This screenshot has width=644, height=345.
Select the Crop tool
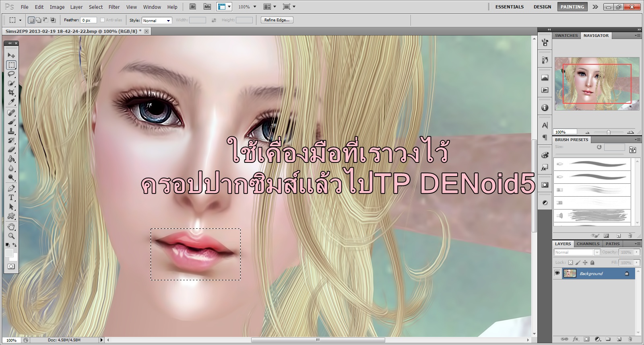pyautogui.click(x=11, y=92)
